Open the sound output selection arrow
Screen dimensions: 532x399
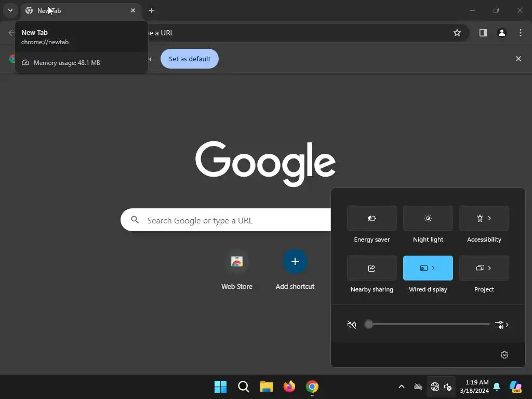click(x=502, y=325)
